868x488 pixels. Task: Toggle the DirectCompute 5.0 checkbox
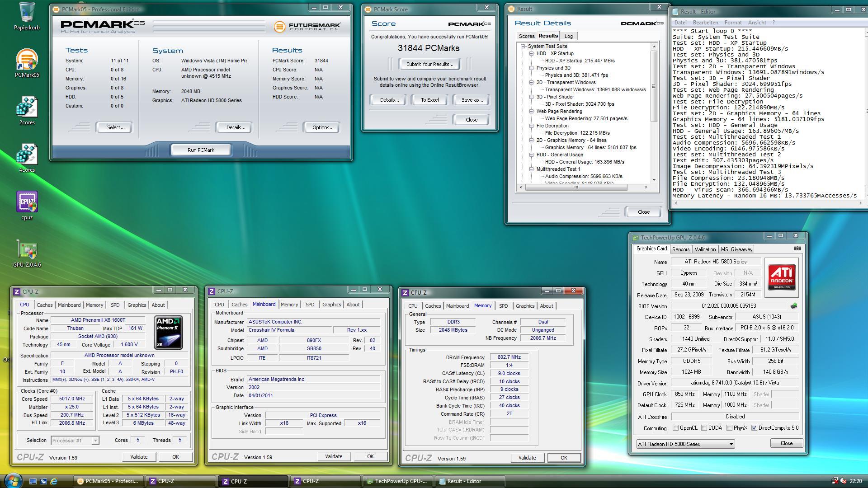pos(754,428)
